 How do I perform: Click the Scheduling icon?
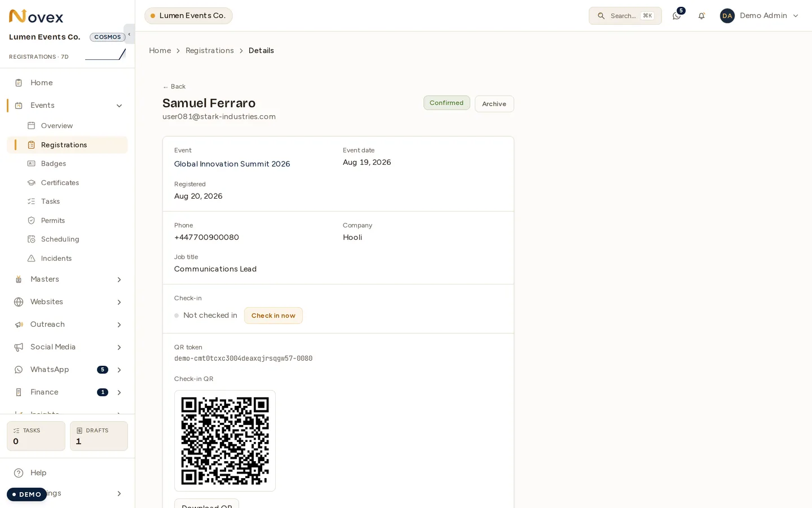pos(32,239)
